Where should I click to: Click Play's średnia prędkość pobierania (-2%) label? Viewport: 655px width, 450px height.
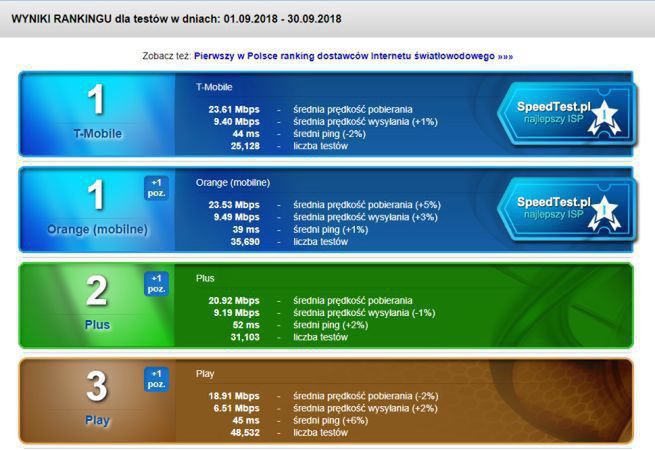[366, 396]
